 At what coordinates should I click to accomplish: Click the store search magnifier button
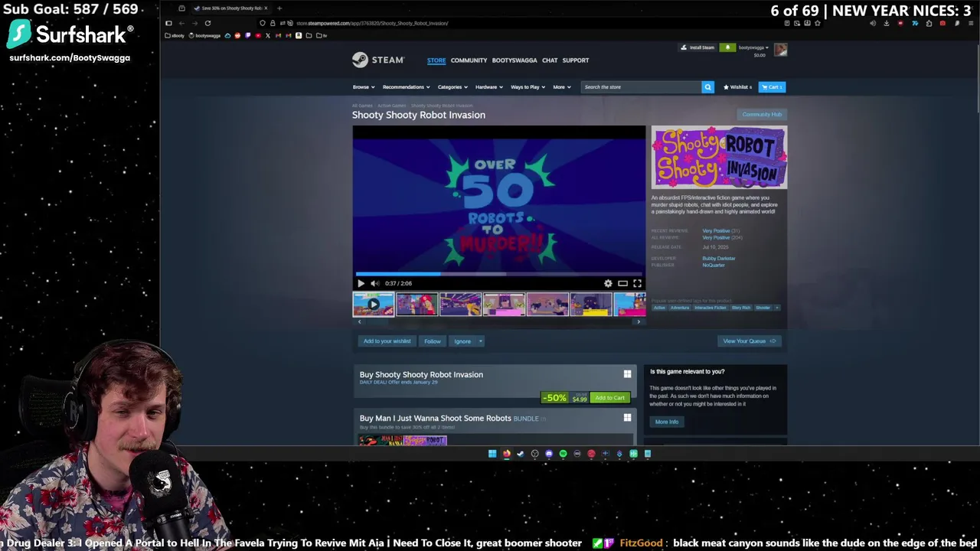point(707,86)
